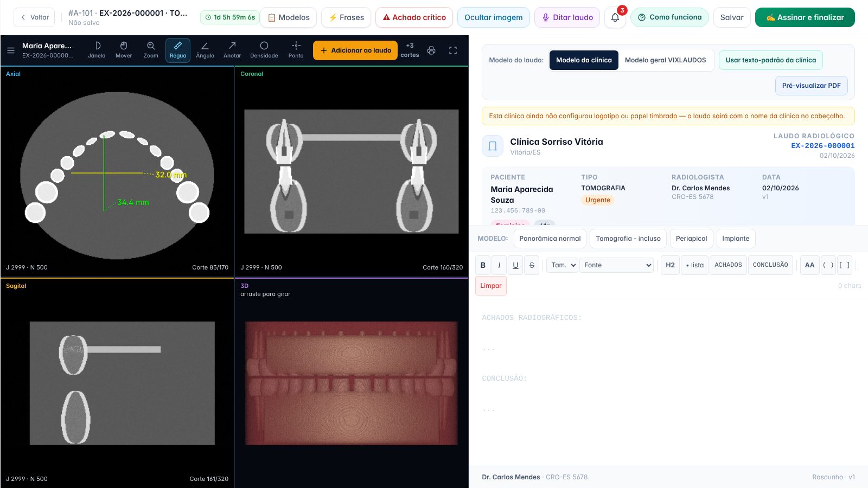Viewport: 868px width, 488px height.
Task: Use texto-padrão da clínica
Action: pyautogui.click(x=771, y=60)
